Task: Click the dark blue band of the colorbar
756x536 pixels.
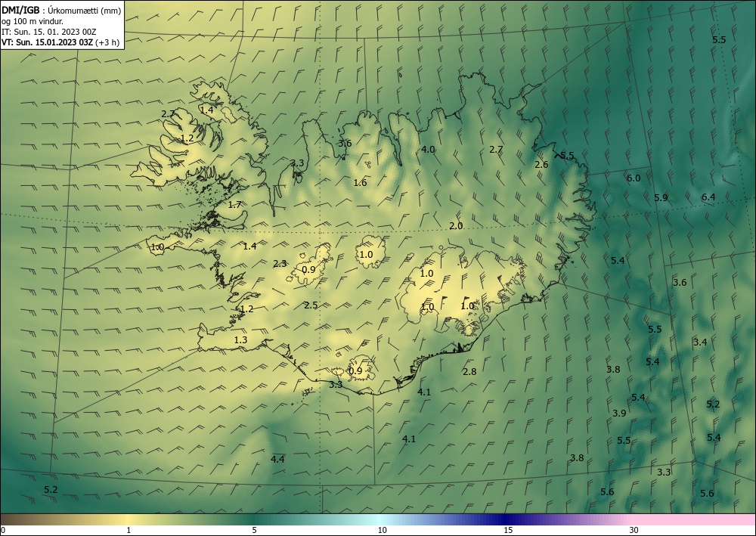Action: click(x=507, y=519)
